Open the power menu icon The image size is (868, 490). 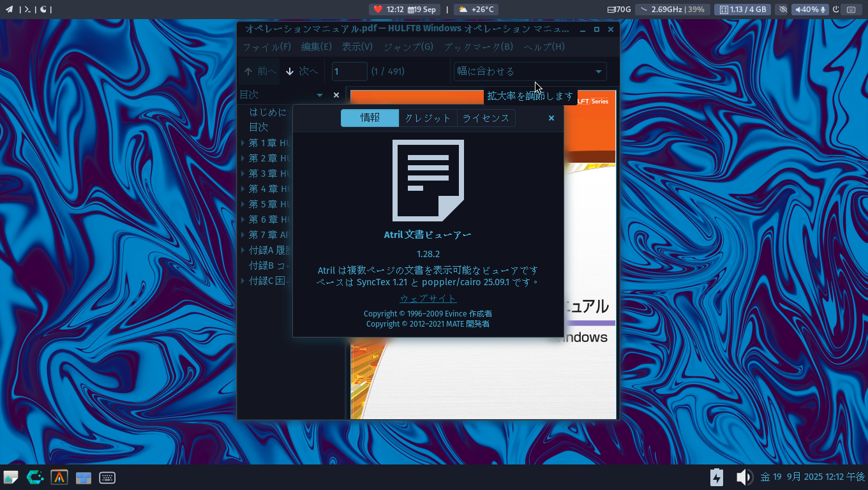(836, 10)
